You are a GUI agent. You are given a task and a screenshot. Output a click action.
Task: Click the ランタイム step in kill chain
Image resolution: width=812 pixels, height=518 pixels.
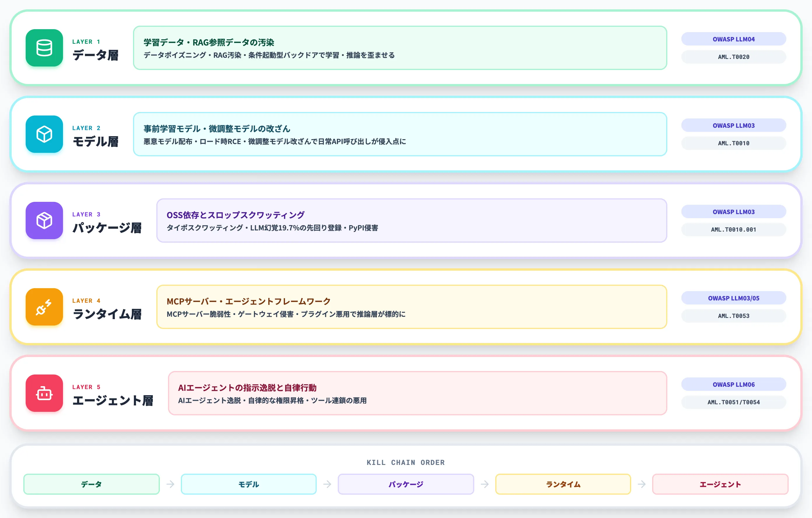click(563, 484)
